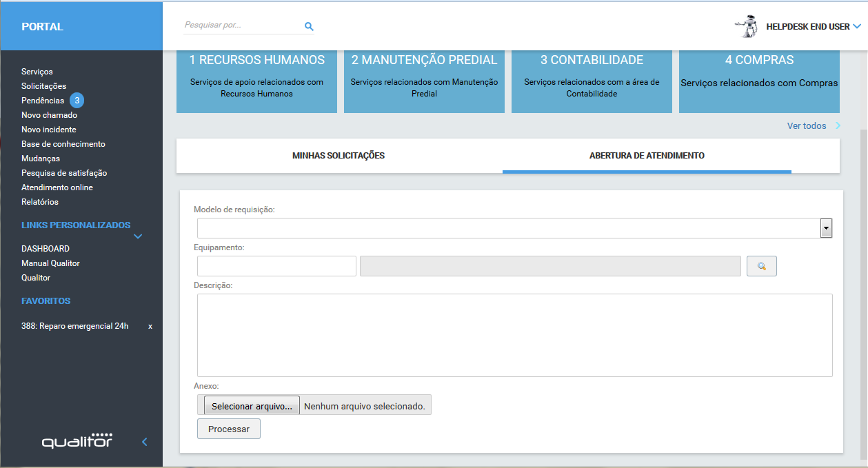Viewport: 868px width, 468px height.
Task: Click the Qualitor logo in sidebar
Action: pyautogui.click(x=77, y=441)
